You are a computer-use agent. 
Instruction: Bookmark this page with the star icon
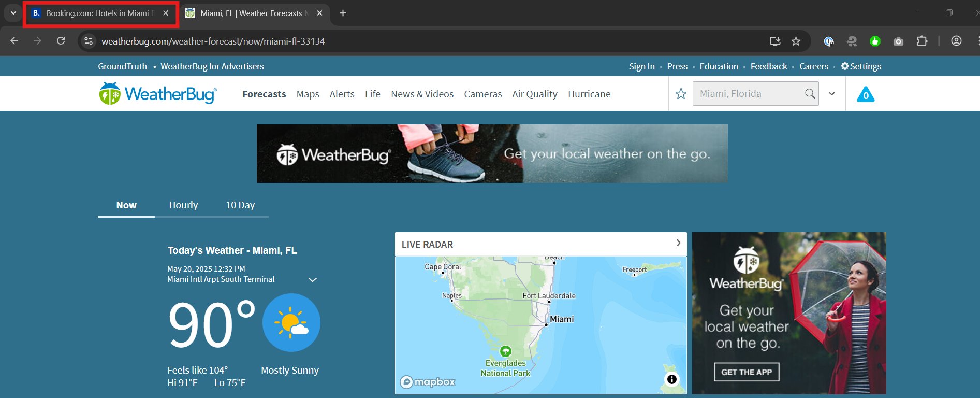[796, 41]
